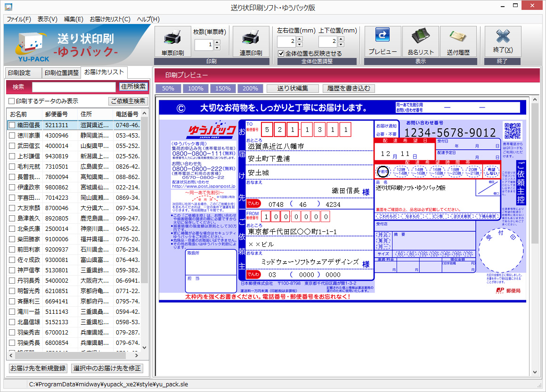Set preview zoom to 50%
The height and width of the screenshot is (392, 546).
(x=168, y=89)
